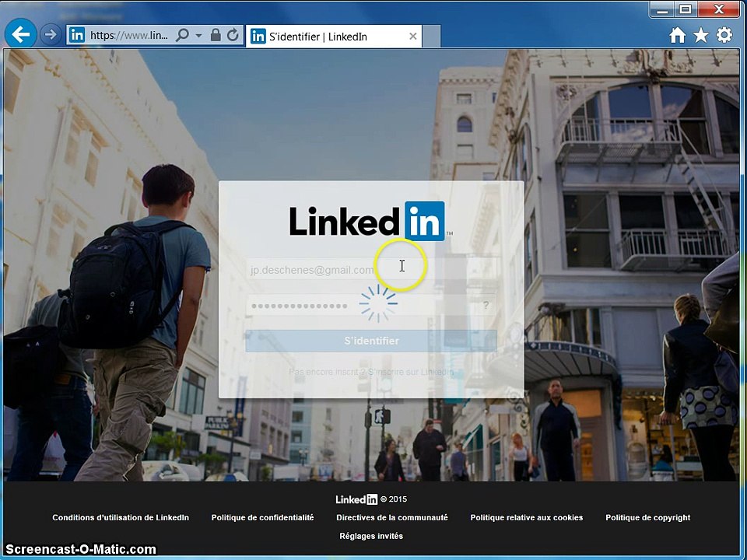Minimize the browser window
The width and height of the screenshot is (747, 560).
click(x=662, y=9)
